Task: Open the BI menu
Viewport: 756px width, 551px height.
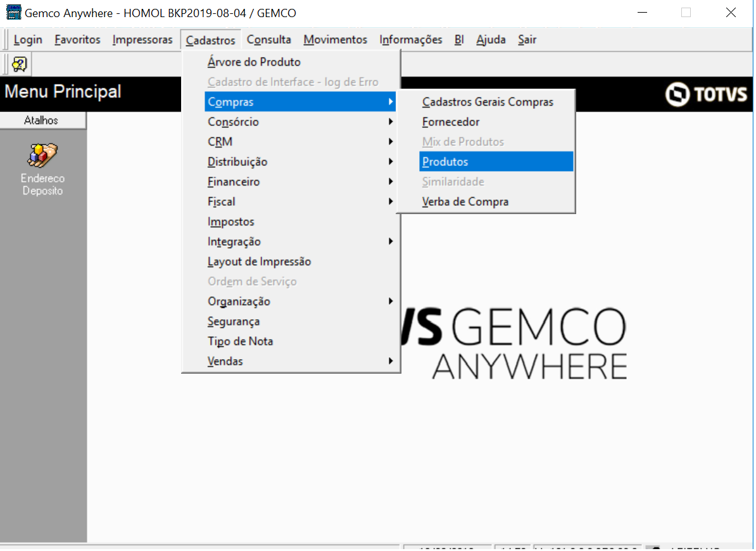Action: (x=459, y=39)
